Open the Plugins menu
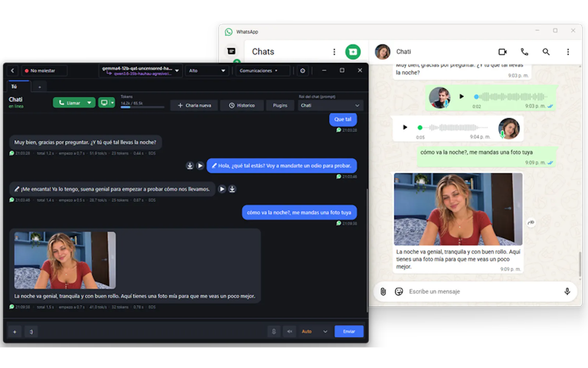This screenshot has width=588, height=368. [280, 105]
